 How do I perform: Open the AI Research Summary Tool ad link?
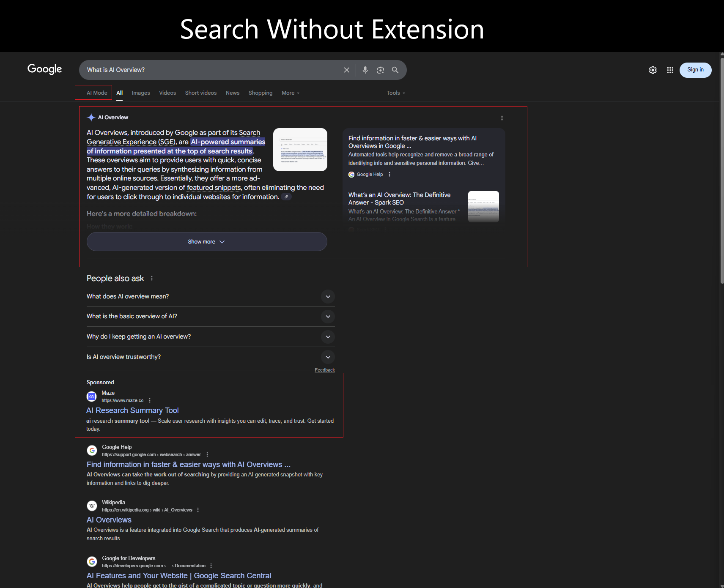132,410
